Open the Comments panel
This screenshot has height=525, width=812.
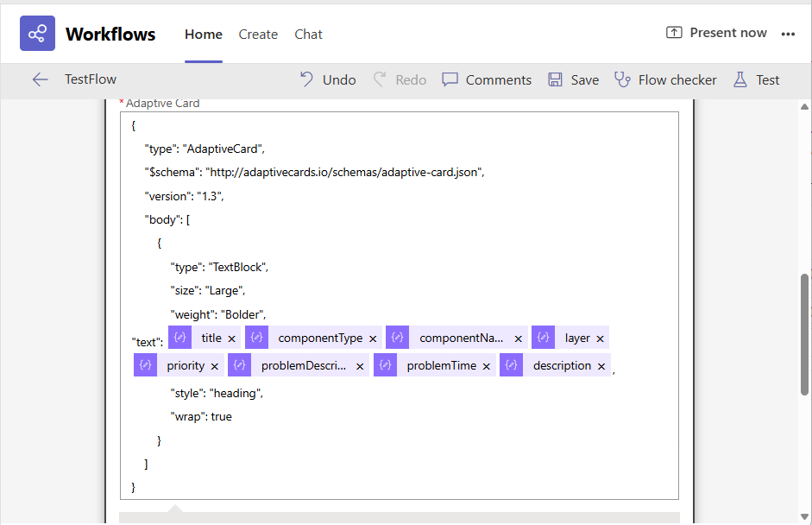487,79
